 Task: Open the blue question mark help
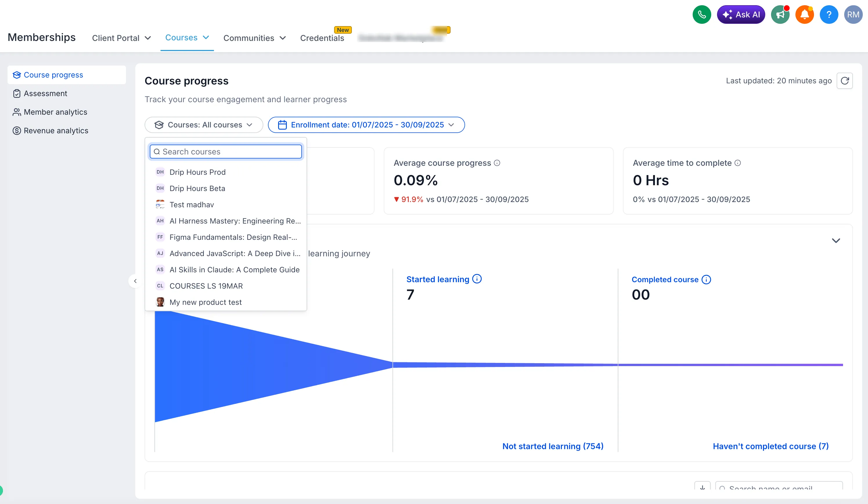[x=829, y=15]
